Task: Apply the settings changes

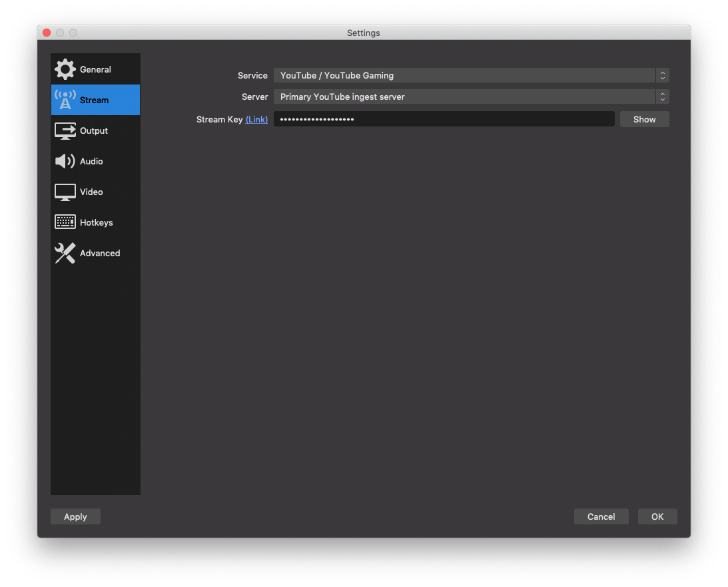Action: [x=75, y=516]
